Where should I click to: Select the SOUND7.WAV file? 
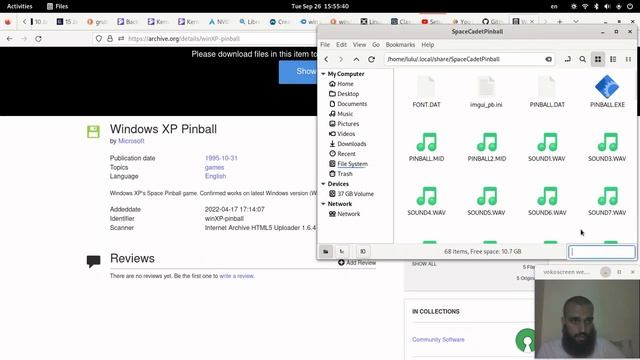607,200
